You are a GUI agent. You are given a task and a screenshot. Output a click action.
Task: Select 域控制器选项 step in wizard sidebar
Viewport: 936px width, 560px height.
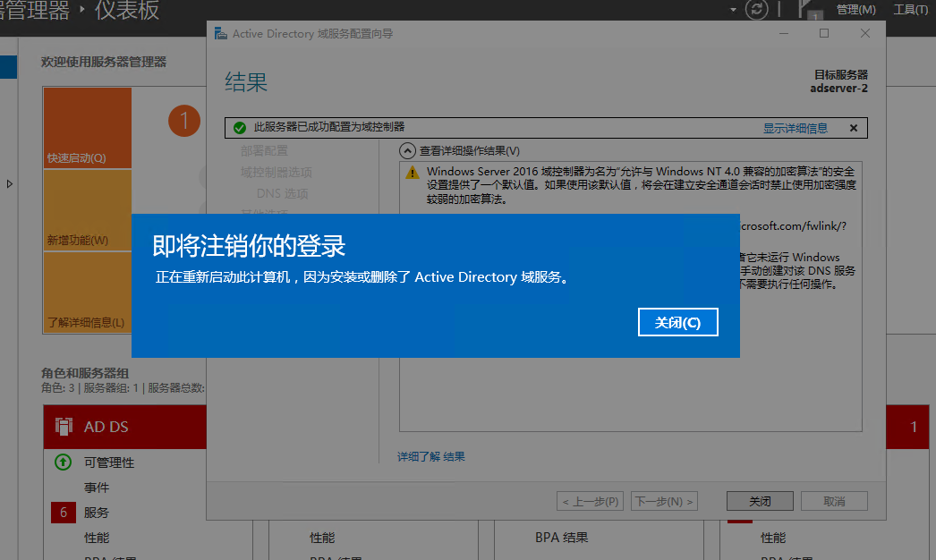coord(277,173)
